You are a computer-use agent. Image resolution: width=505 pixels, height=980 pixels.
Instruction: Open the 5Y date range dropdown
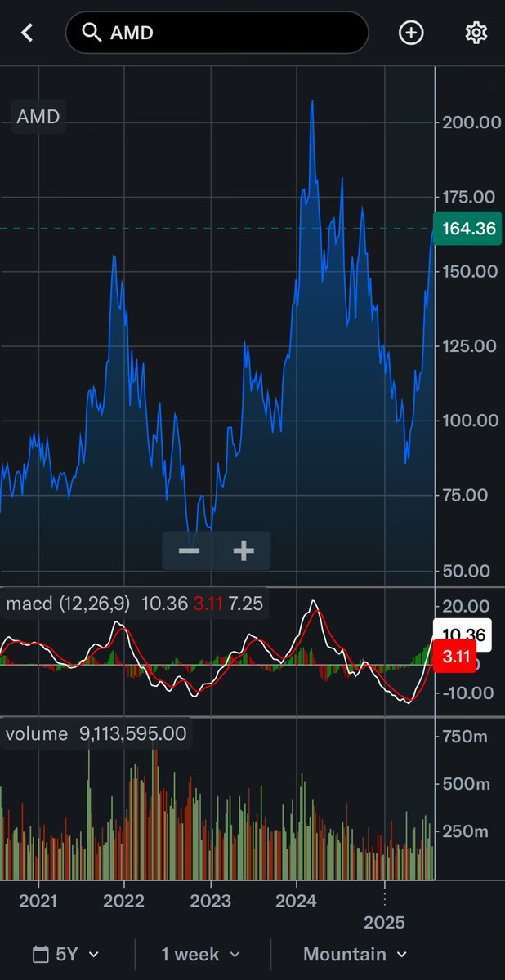point(66,954)
